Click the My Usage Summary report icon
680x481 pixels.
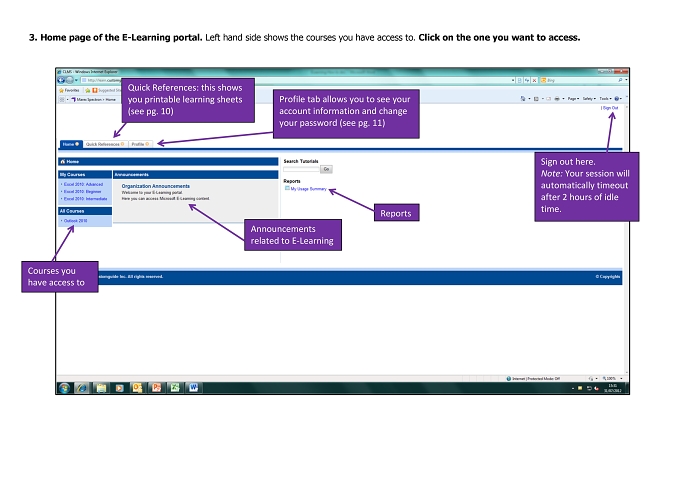pos(287,188)
